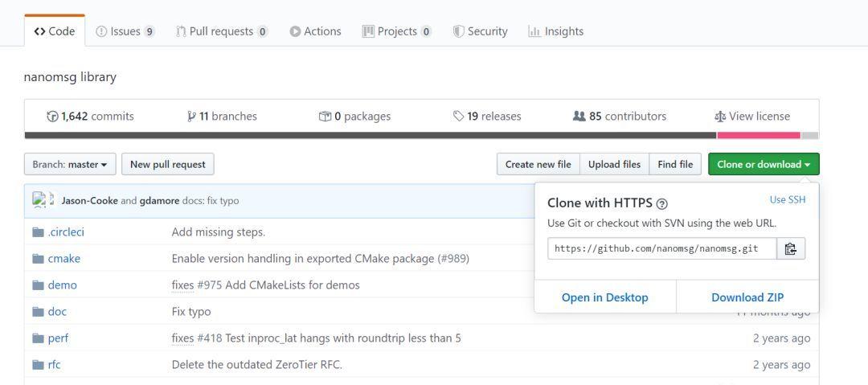The width and height of the screenshot is (868, 385).
Task: Switch clone method to Use SSH
Action: (788, 199)
